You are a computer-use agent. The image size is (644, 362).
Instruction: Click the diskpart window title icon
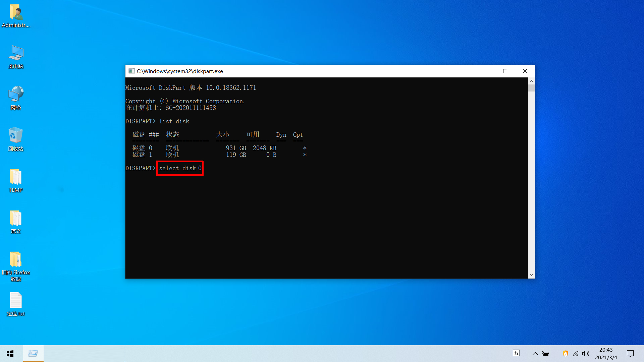(x=132, y=71)
